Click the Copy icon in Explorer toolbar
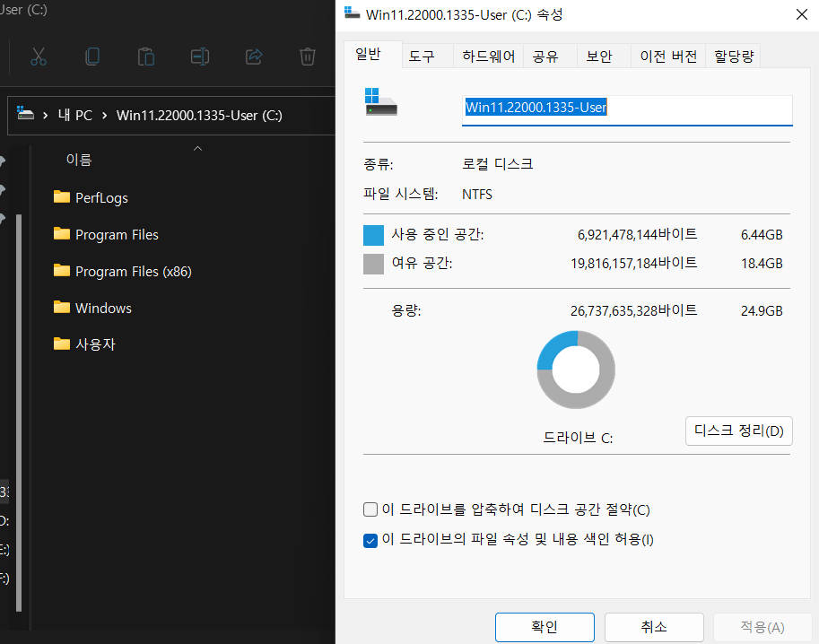 click(x=92, y=57)
